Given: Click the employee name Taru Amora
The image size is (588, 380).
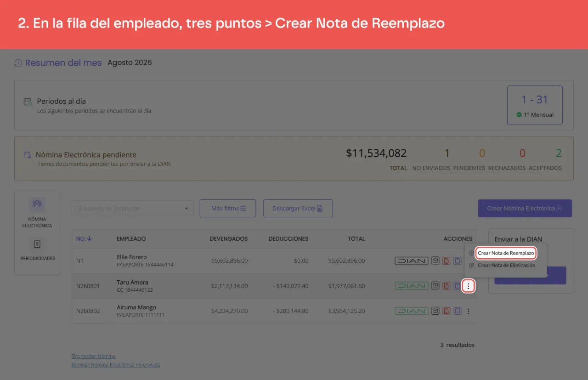Looking at the screenshot, I should pyautogui.click(x=132, y=283).
